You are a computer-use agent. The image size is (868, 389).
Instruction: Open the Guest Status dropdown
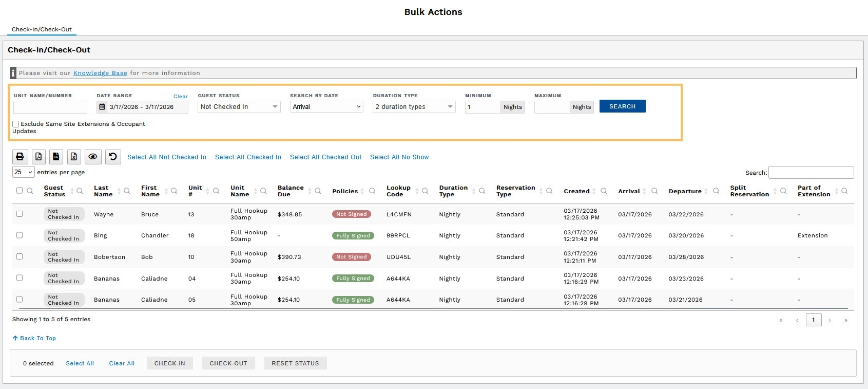[239, 107]
